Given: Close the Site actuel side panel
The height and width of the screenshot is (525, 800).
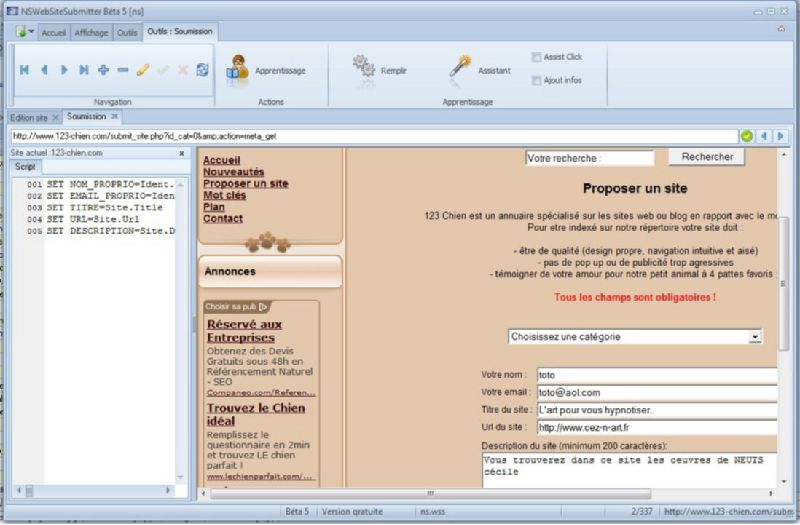Looking at the screenshot, I should (x=181, y=153).
